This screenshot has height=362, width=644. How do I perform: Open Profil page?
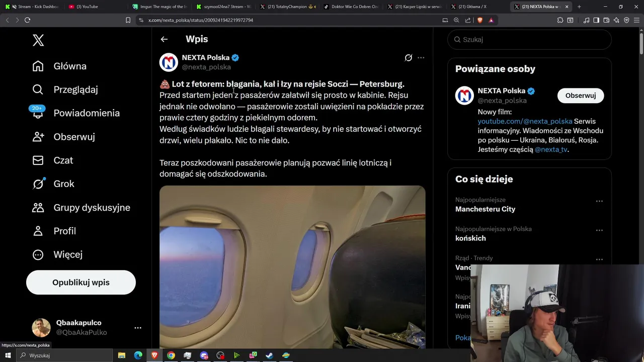tap(54, 231)
